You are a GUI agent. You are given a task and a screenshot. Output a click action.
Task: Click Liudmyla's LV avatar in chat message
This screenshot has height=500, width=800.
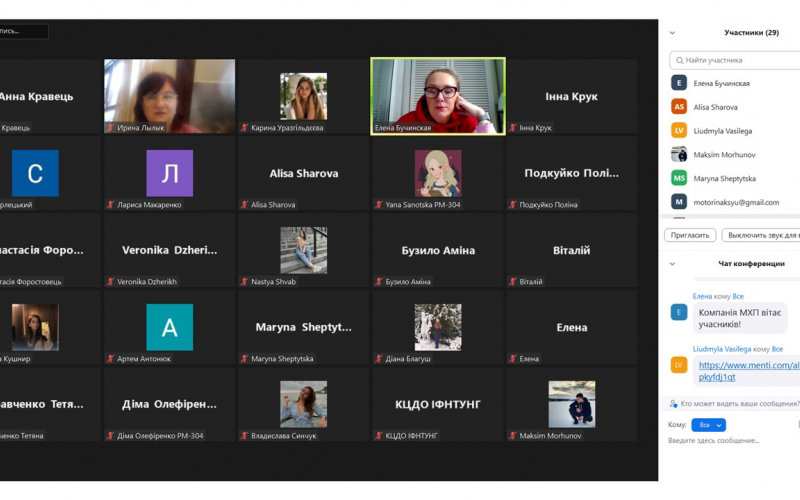(x=679, y=365)
